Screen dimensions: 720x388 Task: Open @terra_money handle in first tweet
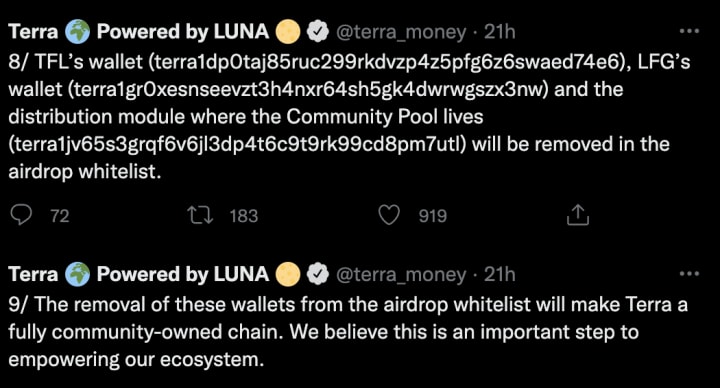click(x=401, y=32)
